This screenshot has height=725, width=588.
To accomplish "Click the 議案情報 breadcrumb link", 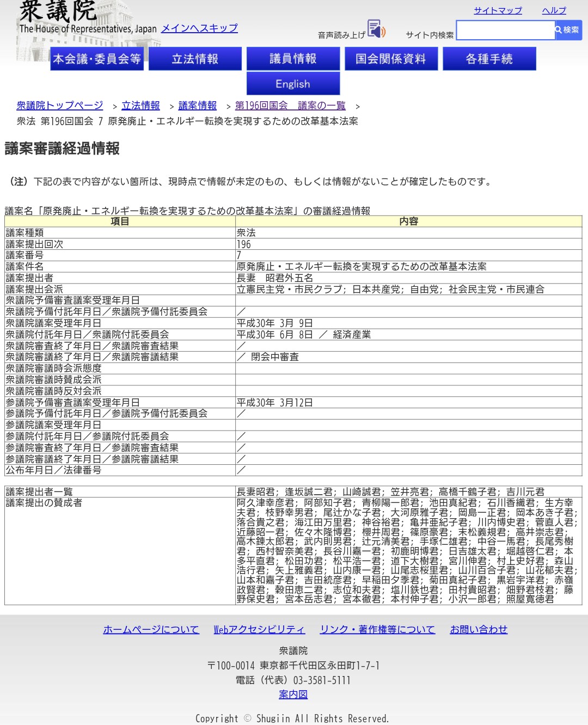I will [x=197, y=106].
